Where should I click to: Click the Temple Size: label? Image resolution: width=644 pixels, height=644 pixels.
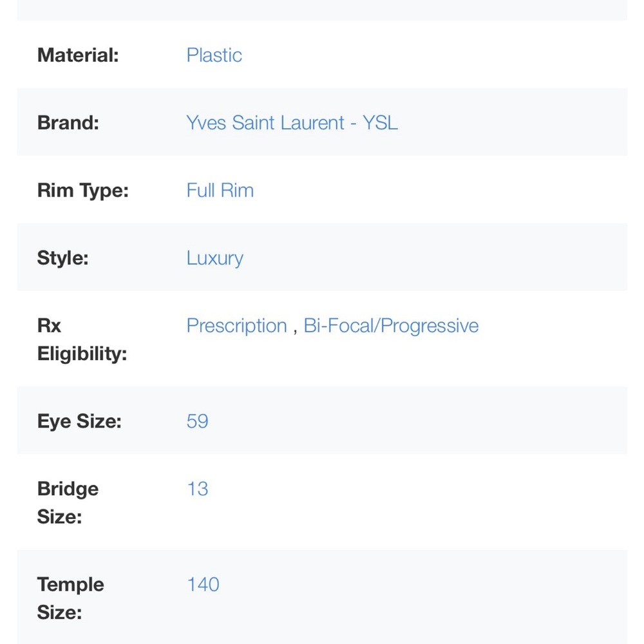(71, 598)
